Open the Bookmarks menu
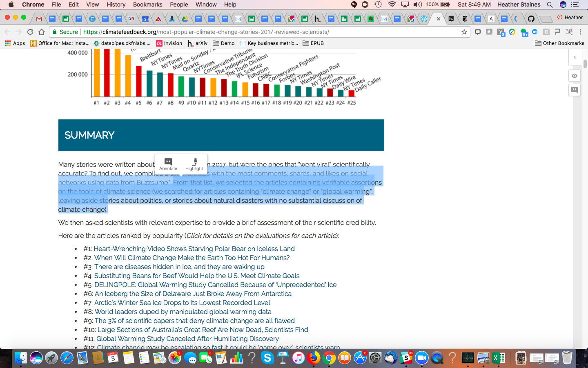The image size is (588, 368). [148, 4]
